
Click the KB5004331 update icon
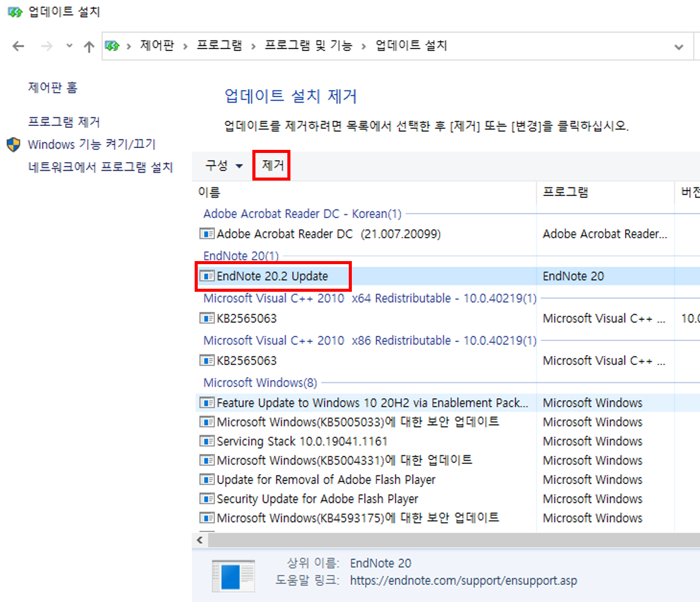coord(206,461)
